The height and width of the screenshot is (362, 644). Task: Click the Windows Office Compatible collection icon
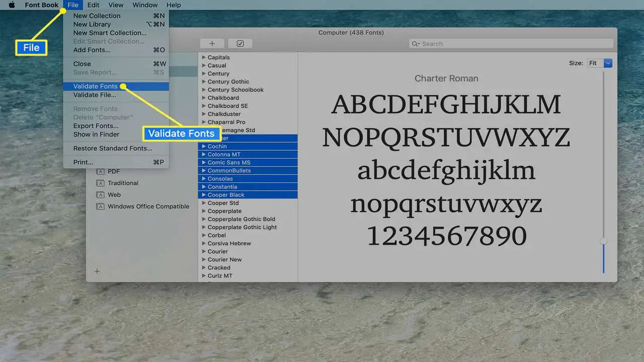pos(100,206)
